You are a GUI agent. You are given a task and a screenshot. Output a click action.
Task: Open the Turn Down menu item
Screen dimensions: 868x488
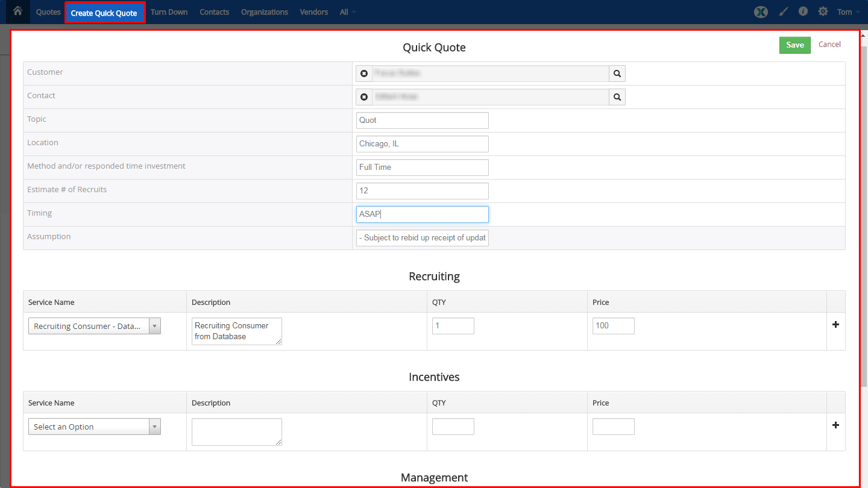tap(169, 12)
